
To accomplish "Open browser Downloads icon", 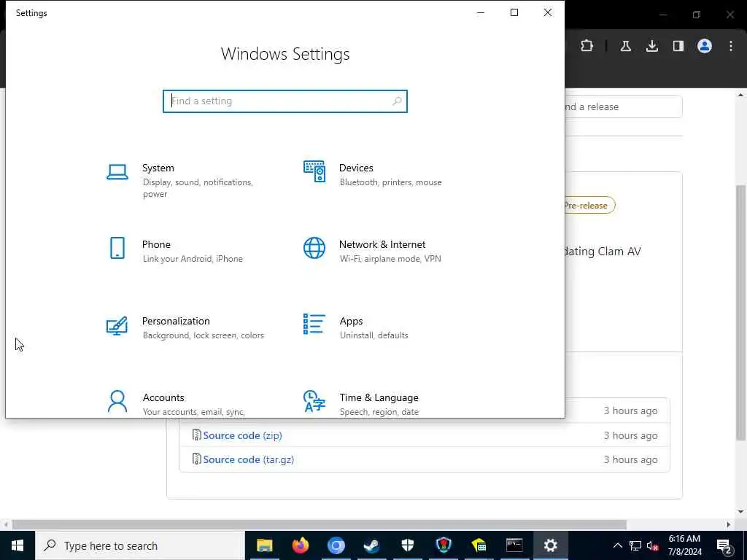I will (651, 46).
